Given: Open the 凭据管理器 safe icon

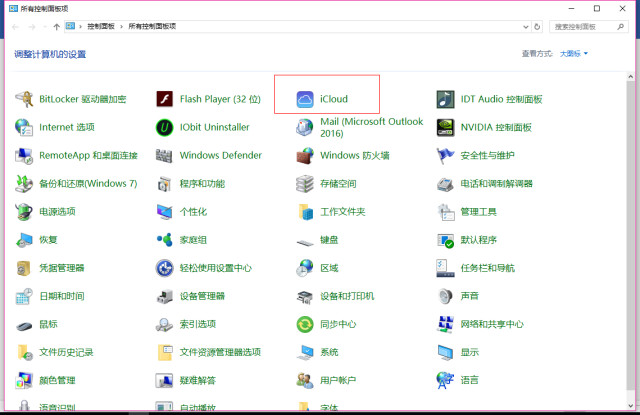Looking at the screenshot, I should [x=24, y=268].
